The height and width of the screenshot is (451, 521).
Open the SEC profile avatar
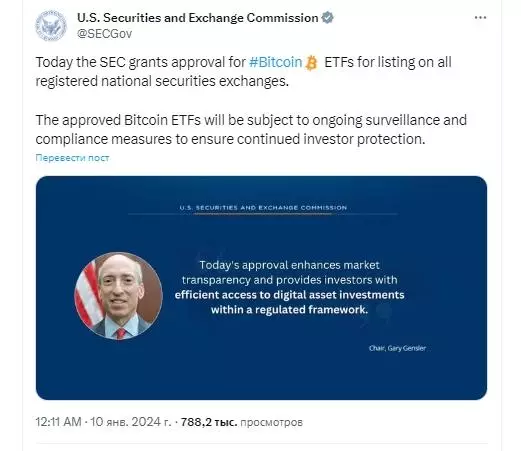coord(51,25)
